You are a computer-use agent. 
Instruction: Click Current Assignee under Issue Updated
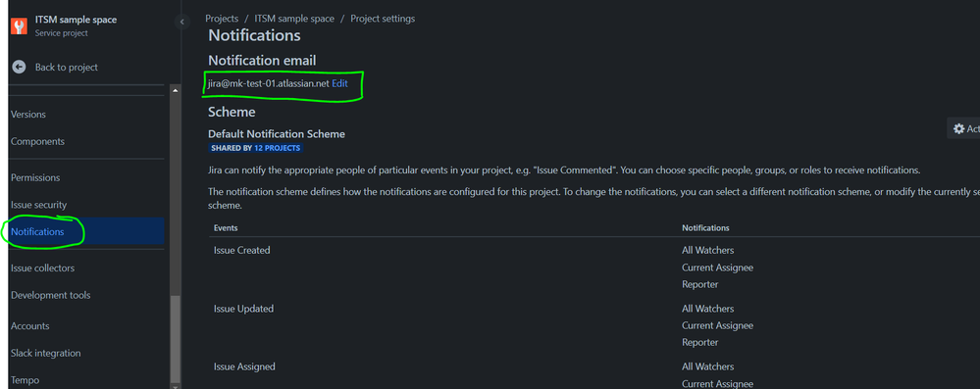[717, 325]
